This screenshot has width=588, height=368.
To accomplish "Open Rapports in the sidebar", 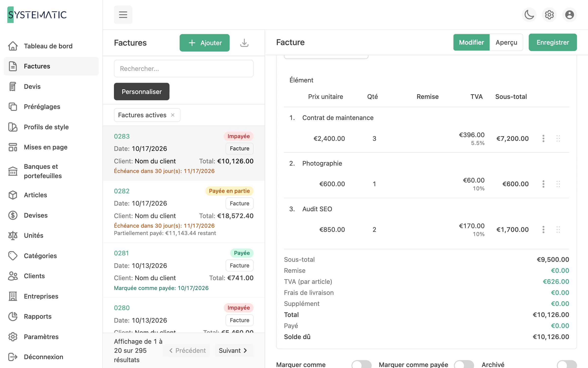I will click(37, 316).
